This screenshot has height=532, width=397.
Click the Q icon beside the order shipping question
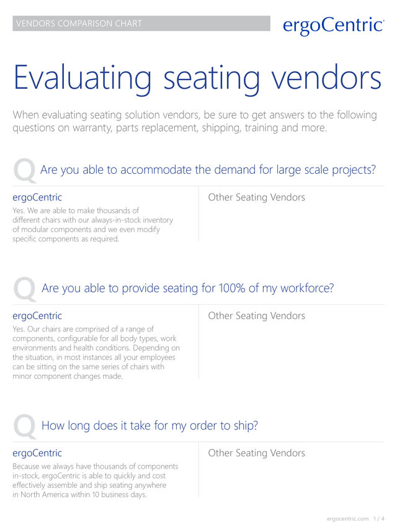coord(25,426)
